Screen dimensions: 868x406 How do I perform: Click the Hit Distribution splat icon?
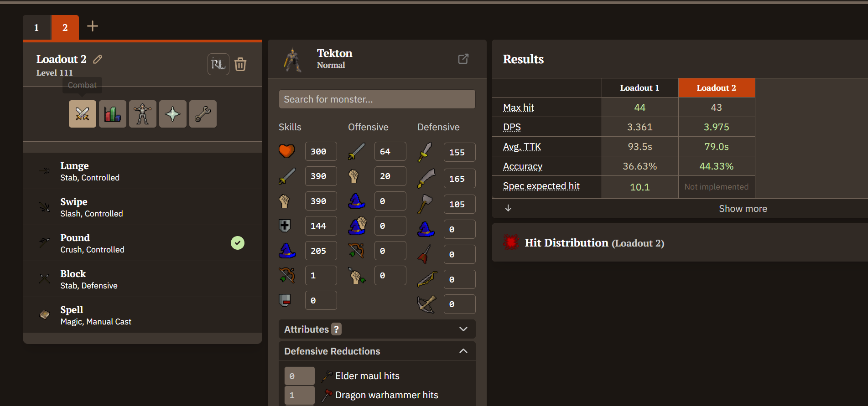511,242
